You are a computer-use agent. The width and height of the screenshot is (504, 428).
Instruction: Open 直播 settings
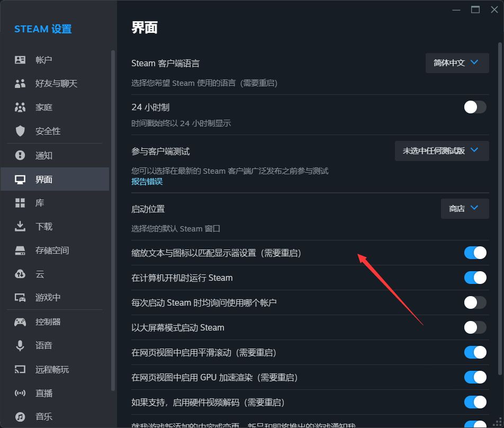55,393
